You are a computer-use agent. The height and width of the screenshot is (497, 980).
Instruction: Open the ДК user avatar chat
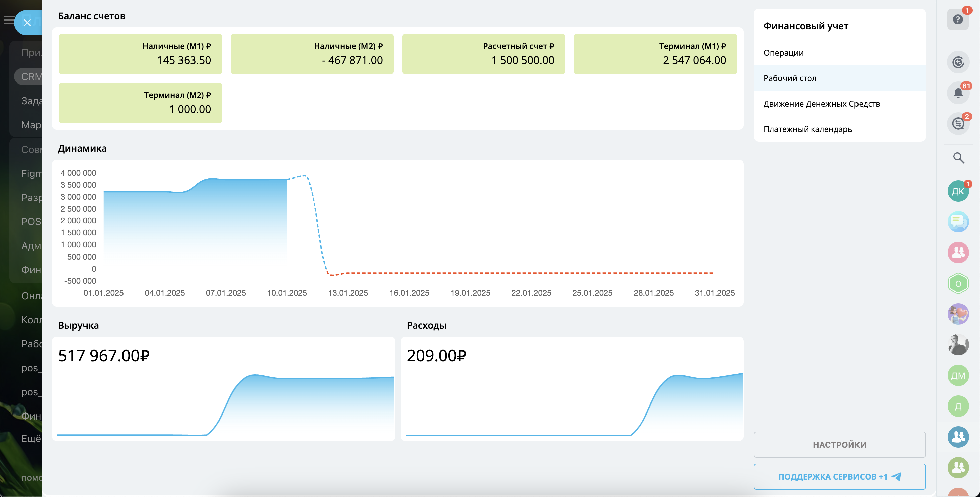click(x=958, y=191)
